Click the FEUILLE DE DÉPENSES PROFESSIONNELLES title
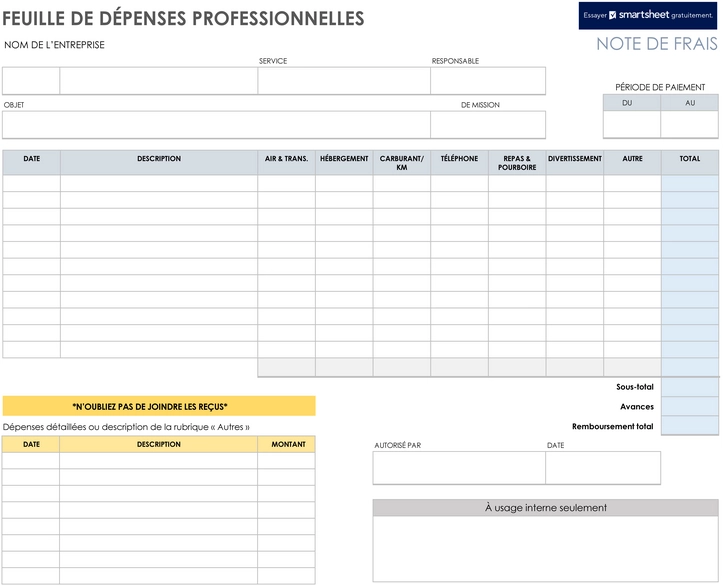 pos(183,18)
